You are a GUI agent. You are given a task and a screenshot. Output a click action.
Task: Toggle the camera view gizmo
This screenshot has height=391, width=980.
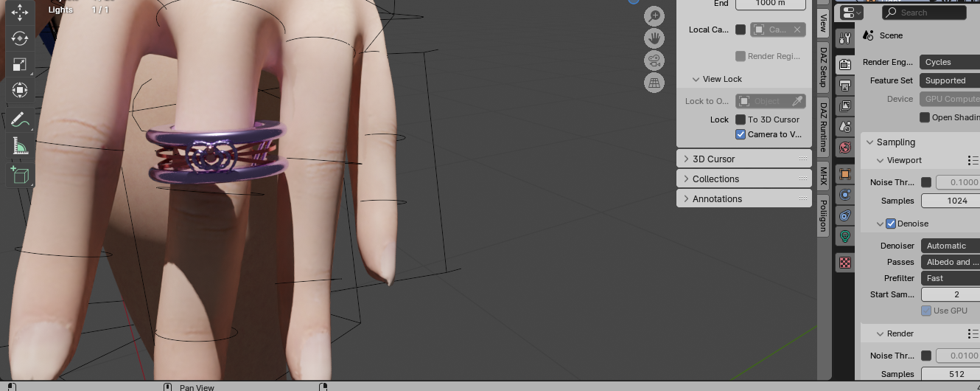[654, 60]
